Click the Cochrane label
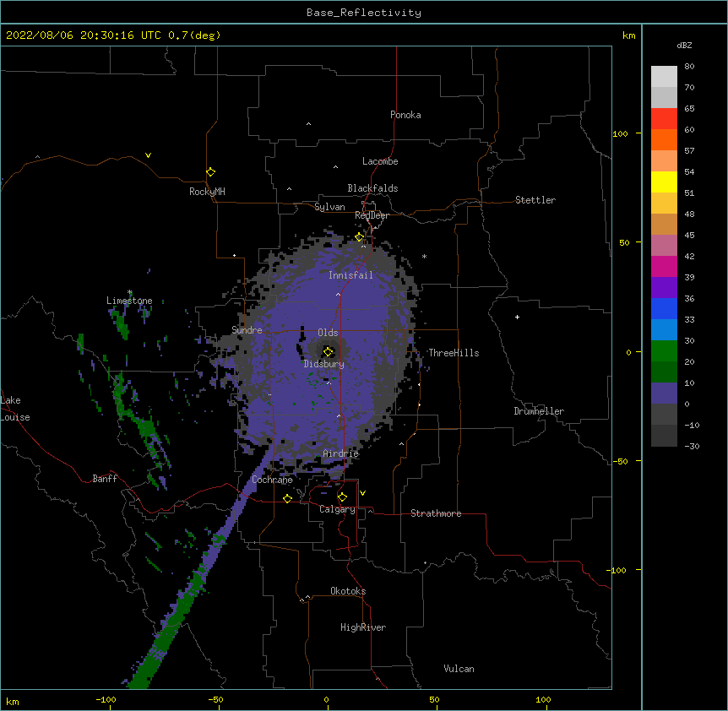The width and height of the screenshot is (728, 711). [272, 480]
